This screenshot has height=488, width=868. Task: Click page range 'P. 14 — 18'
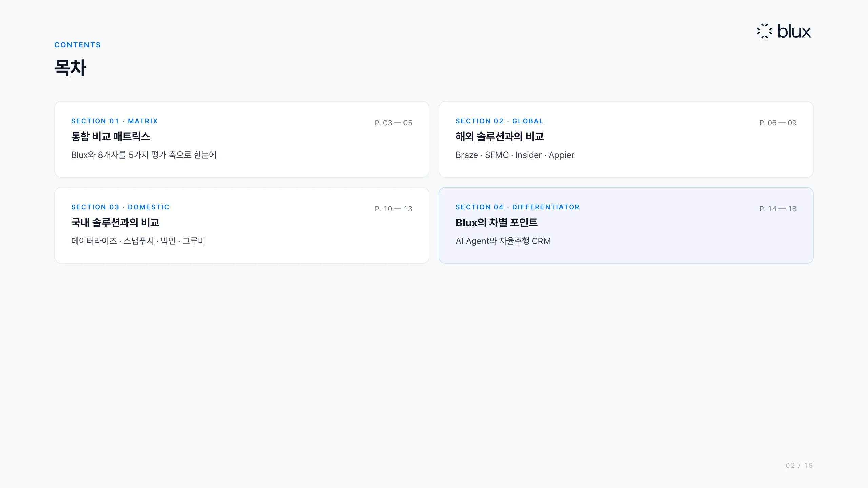[778, 209]
